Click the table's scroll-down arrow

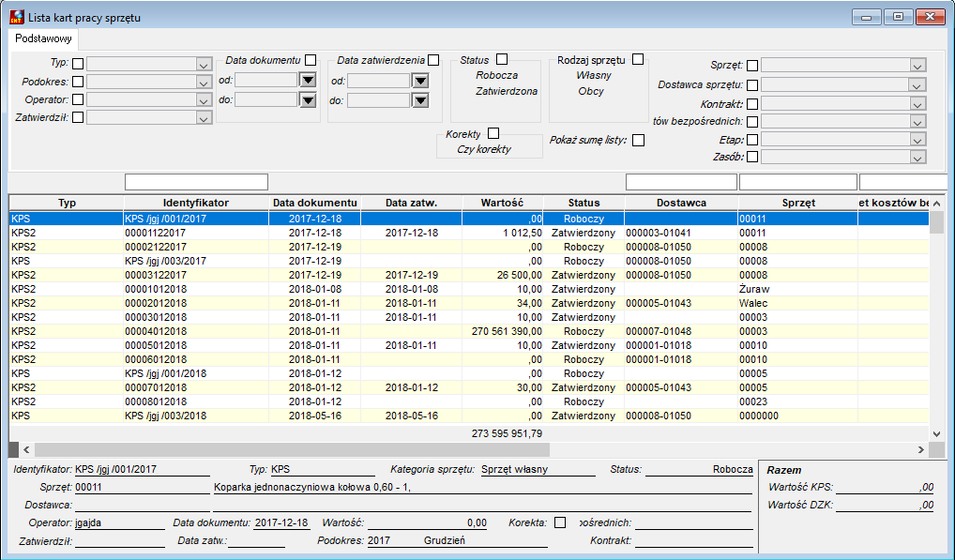937,433
